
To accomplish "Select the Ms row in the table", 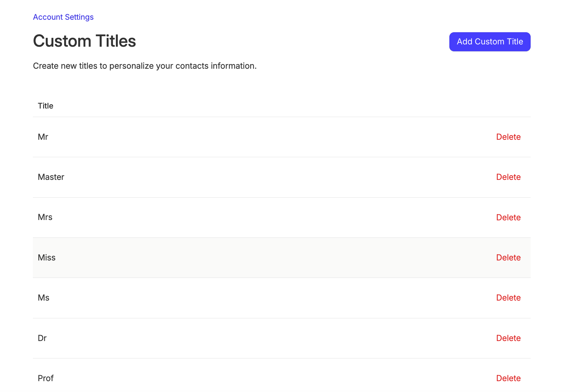I will 230,298.
